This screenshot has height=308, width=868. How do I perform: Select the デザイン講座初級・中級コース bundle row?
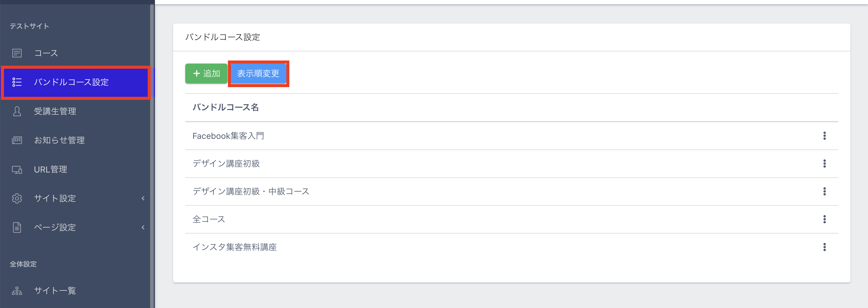tap(251, 192)
